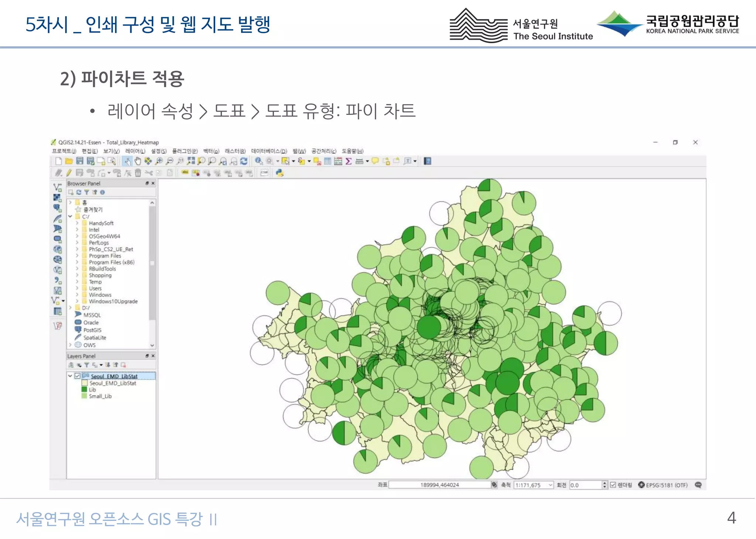Activate the Zoom In magnifier tool
Viewport: 756px width, 539px height.
click(x=159, y=161)
